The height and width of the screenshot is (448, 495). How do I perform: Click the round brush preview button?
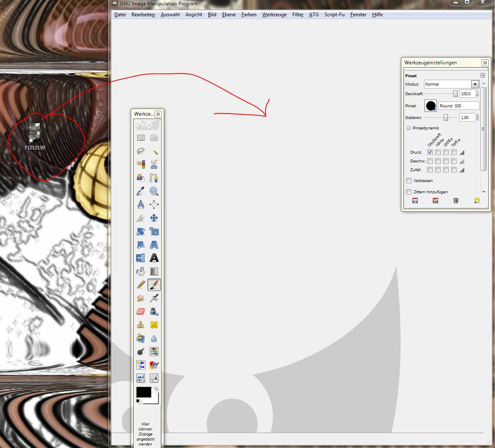[x=431, y=106]
